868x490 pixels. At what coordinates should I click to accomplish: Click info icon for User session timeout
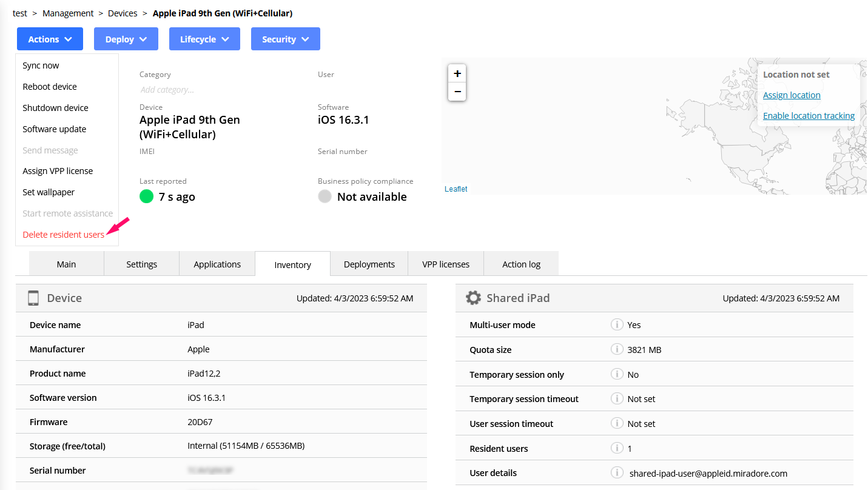617,423
